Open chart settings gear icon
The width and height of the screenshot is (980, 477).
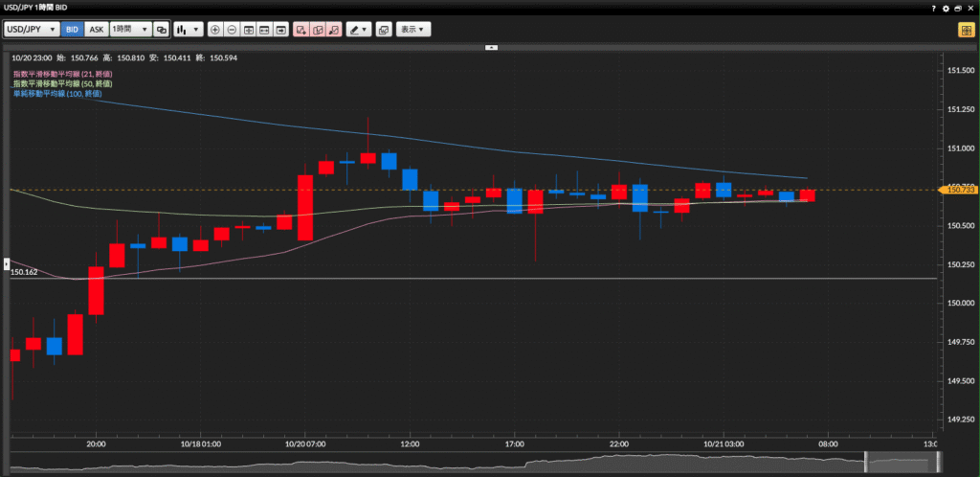pos(947,8)
